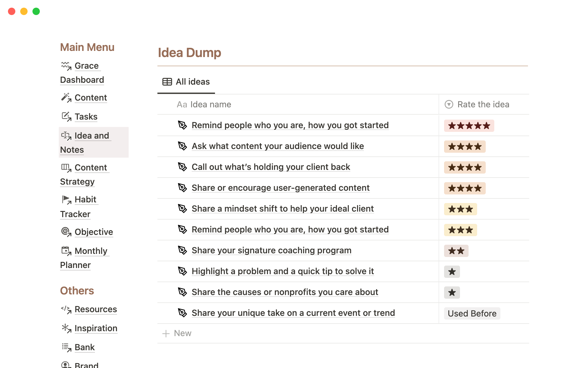Viewport: 588px width, 368px height.
Task: Click the Monthly Planner calendar icon
Action: tap(66, 251)
